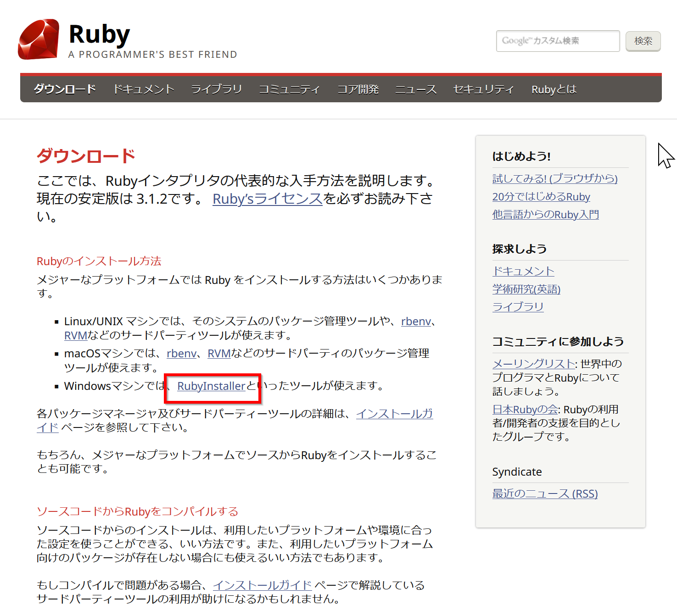Screen dimensions: 677x616
Task: Follow the Ruby'sライセンス link
Action: [x=267, y=199]
